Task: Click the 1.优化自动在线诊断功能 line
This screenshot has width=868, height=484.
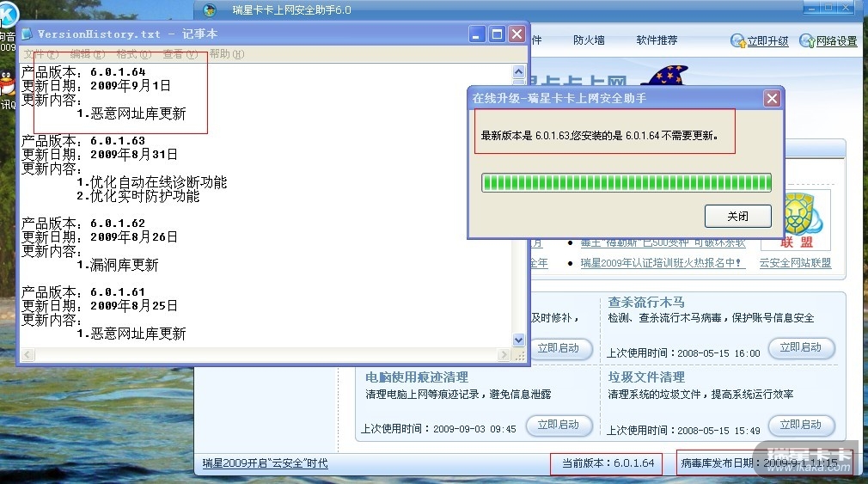Action: point(151,182)
